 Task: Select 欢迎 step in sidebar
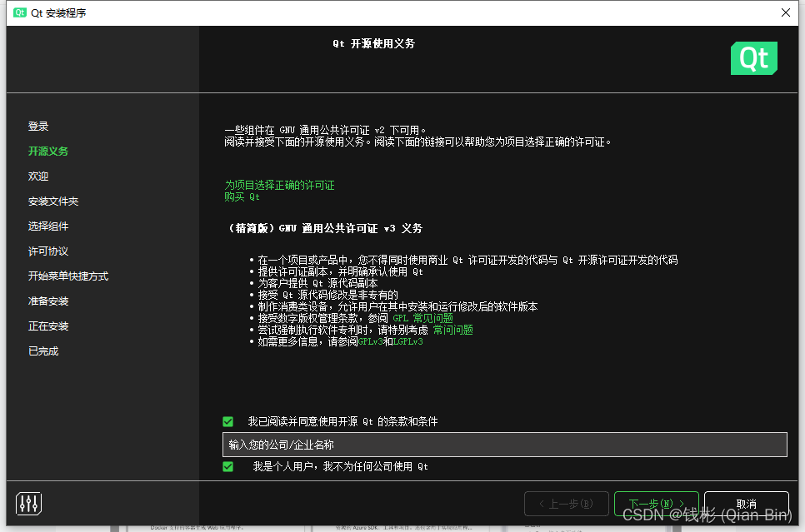[x=38, y=176]
